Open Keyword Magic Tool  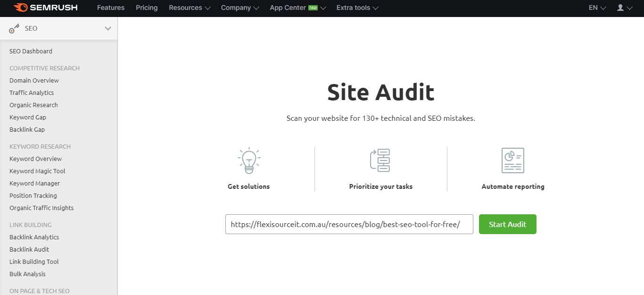pyautogui.click(x=37, y=171)
